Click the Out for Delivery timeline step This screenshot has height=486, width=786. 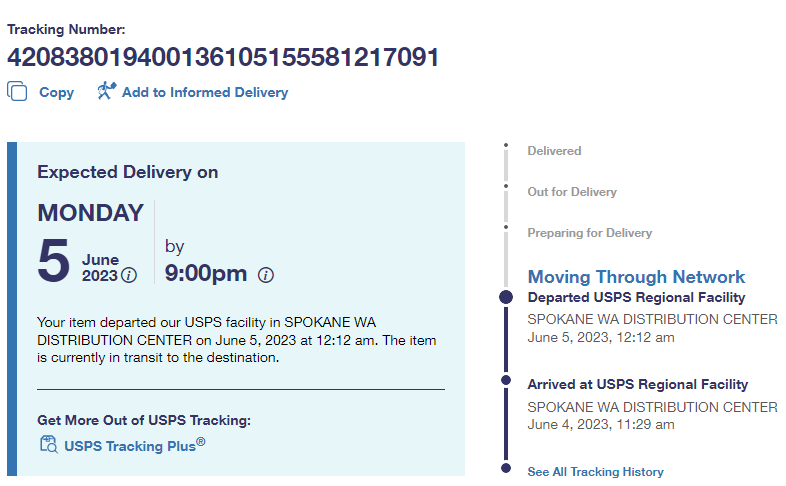pos(572,192)
